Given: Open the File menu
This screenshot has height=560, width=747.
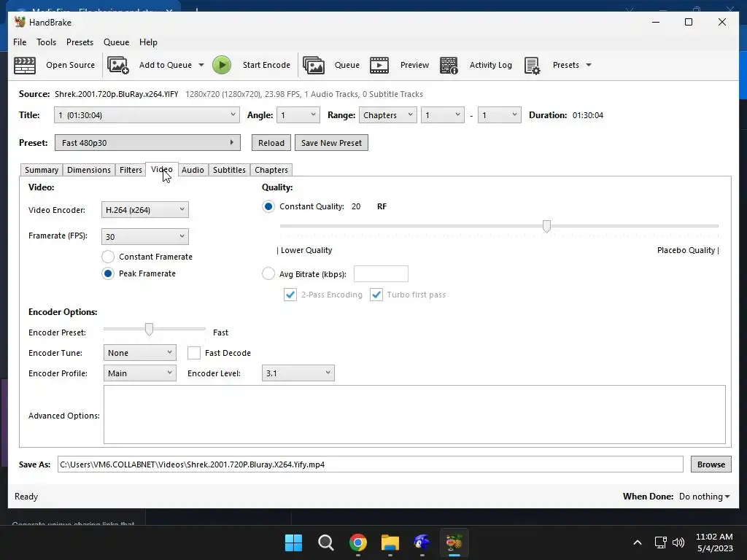Looking at the screenshot, I should pos(20,42).
